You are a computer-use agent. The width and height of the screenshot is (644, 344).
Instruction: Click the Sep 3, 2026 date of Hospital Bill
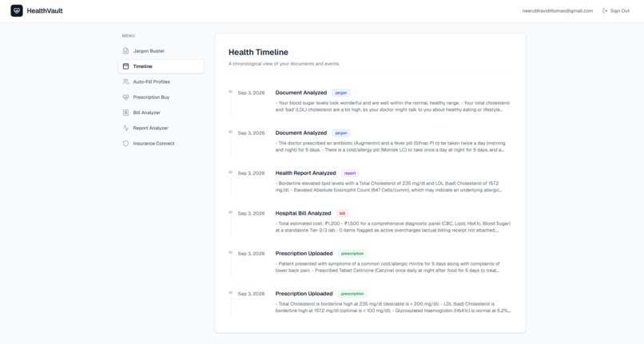[251, 213]
